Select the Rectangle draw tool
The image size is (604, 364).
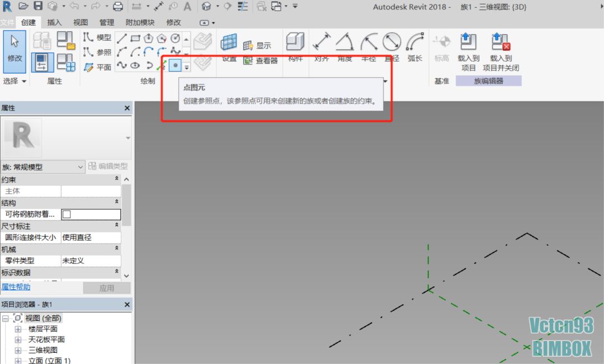pyautogui.click(x=135, y=39)
